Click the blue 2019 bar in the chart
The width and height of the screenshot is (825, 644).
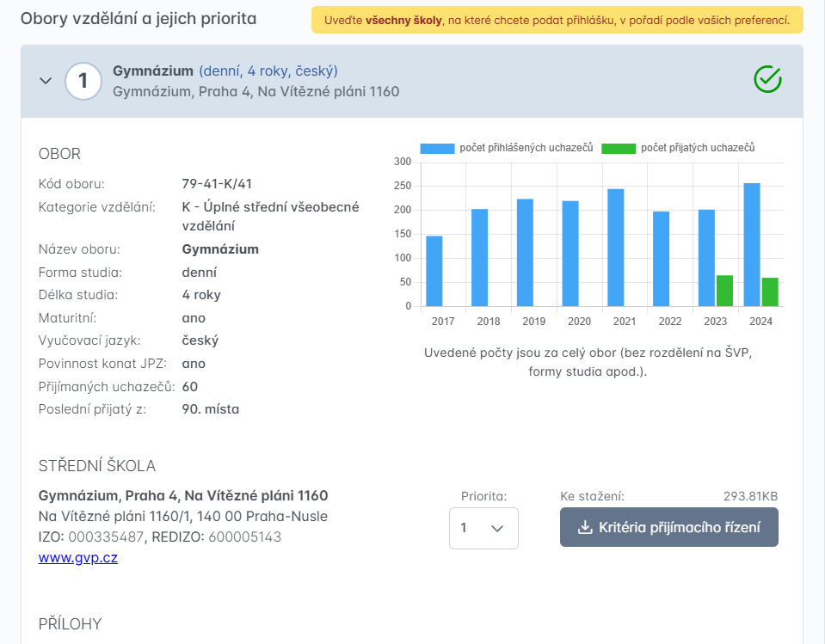pos(525,253)
